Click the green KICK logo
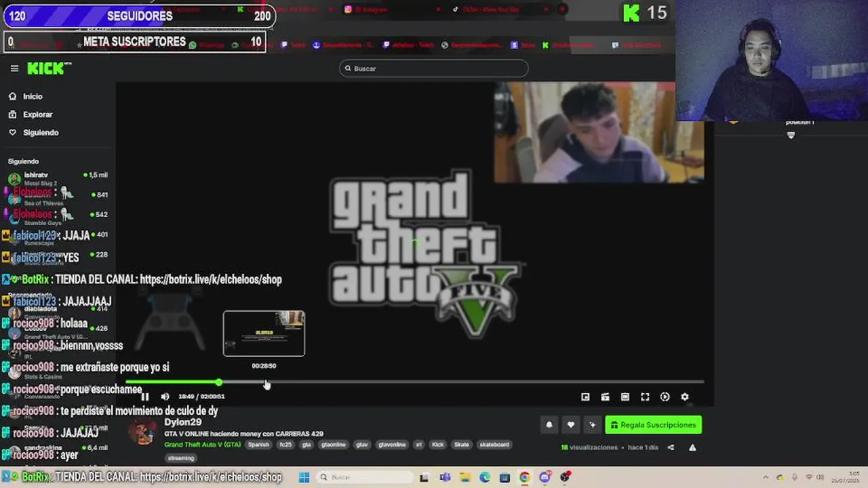The width and height of the screenshot is (868, 488). coord(49,68)
